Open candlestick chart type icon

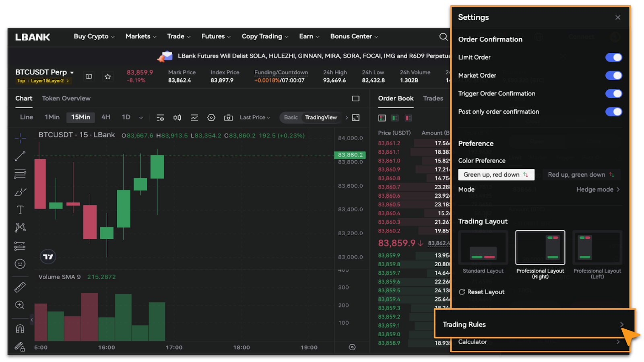pyautogui.click(x=177, y=118)
